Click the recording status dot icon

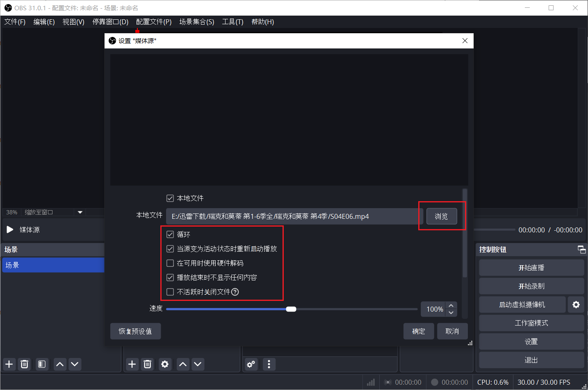pyautogui.click(x=435, y=382)
